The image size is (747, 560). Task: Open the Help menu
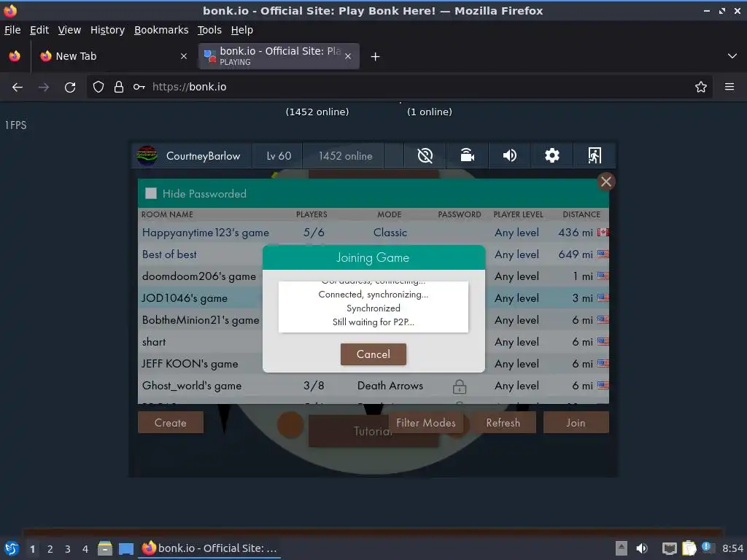[x=242, y=30]
